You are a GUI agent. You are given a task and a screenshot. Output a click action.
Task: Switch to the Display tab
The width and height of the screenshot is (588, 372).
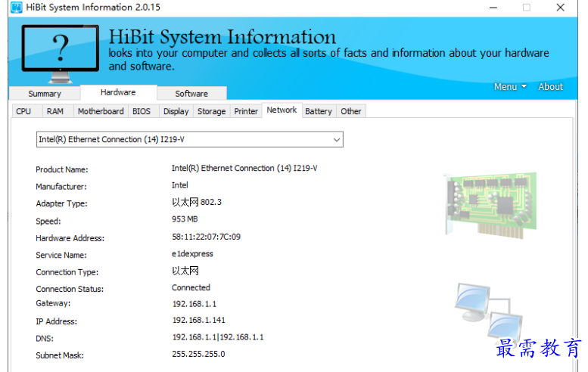176,111
